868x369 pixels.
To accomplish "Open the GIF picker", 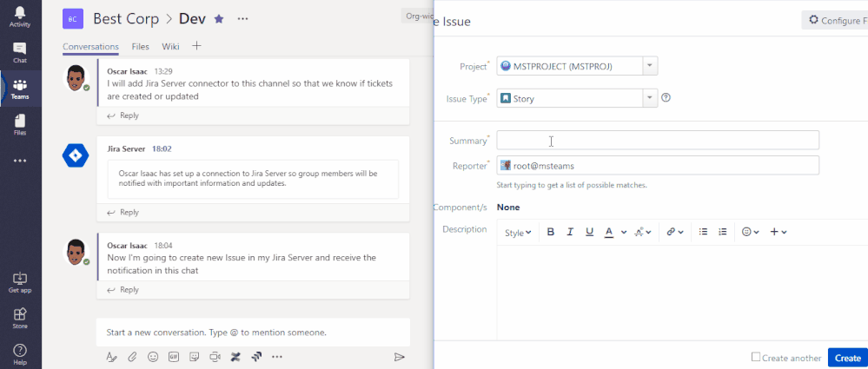I will pos(174,357).
